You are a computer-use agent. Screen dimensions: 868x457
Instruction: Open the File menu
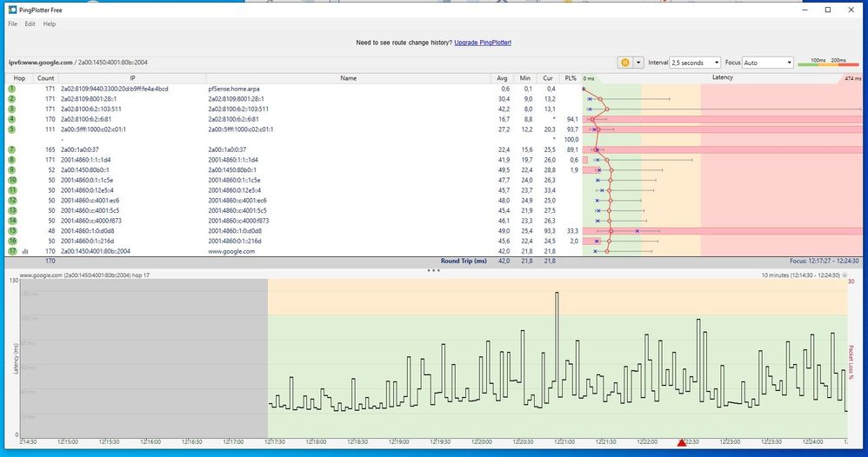(13, 23)
